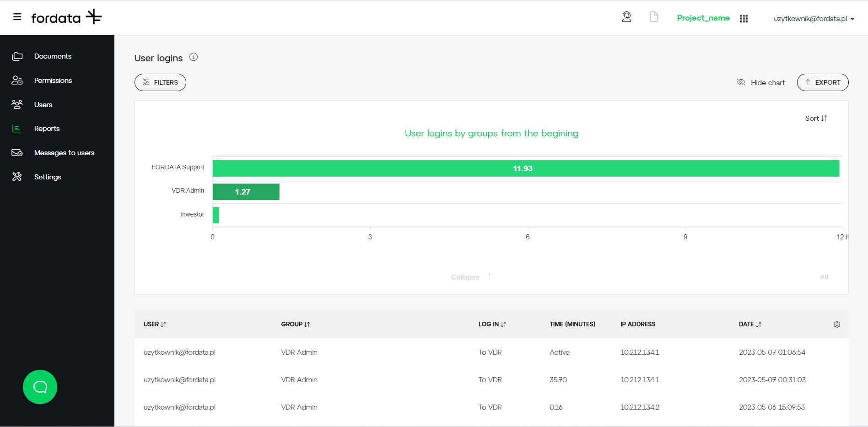The height and width of the screenshot is (427, 868).
Task: Open Settings using the tools icon
Action: point(17,177)
